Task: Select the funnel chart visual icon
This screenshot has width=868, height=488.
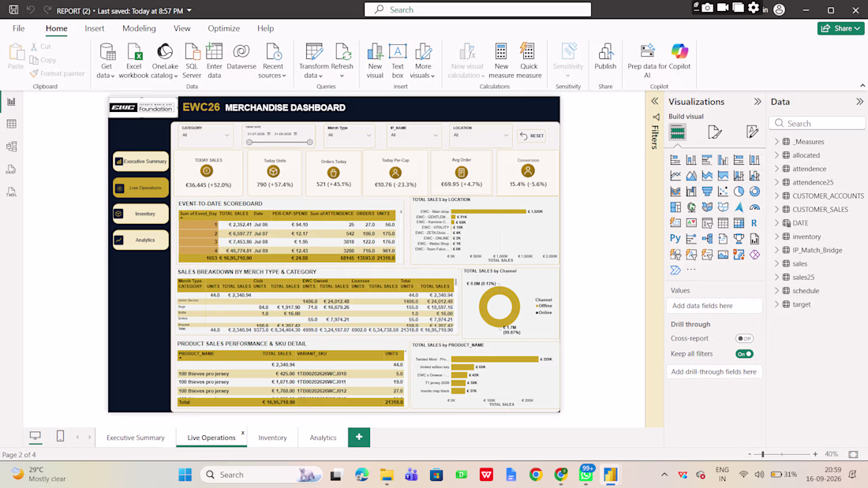Action: tap(707, 192)
